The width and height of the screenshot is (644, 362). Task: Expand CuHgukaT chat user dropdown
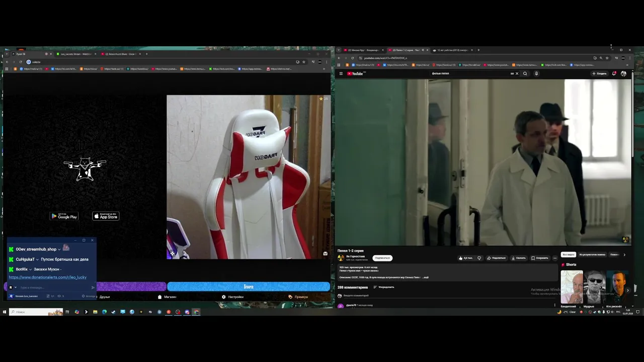[37, 259]
